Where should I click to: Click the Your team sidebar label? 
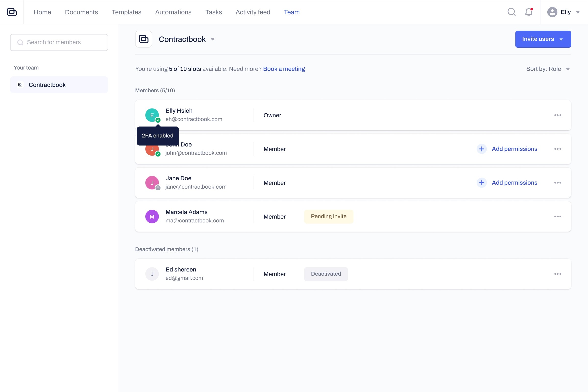(26, 68)
